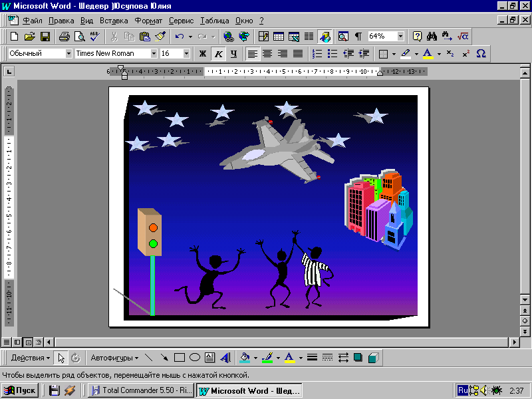
Task: Switch to Total Commander 5.50 taskbar button
Action: coord(141,390)
